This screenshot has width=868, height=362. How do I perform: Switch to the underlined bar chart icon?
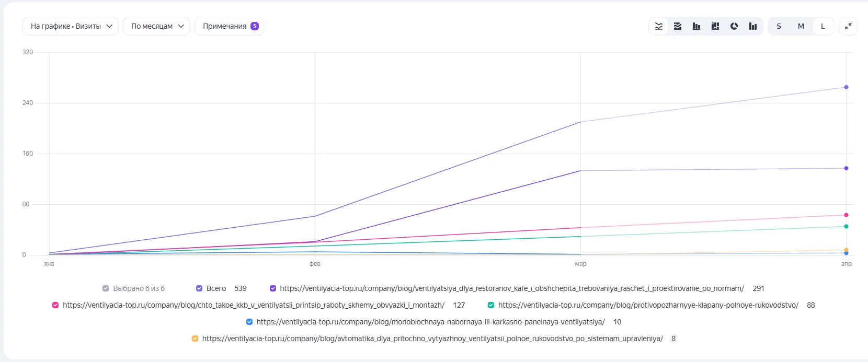coord(696,26)
